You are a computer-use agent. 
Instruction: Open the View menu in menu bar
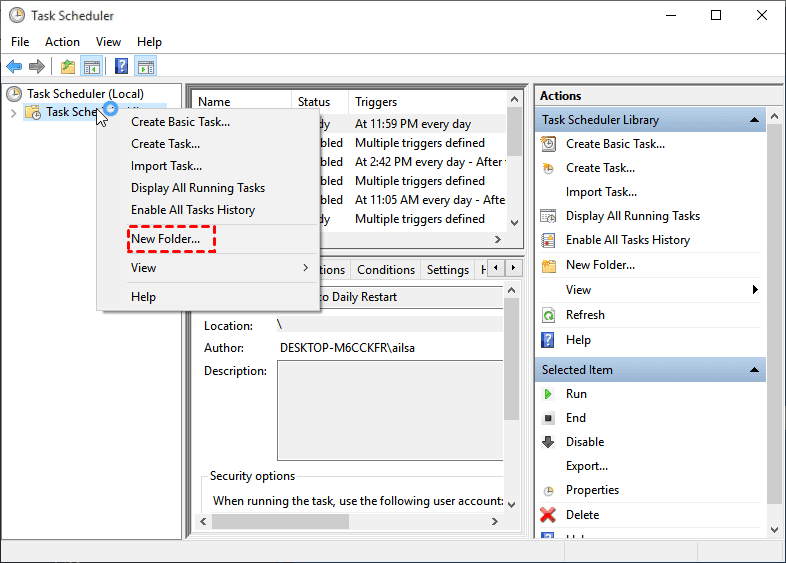[x=108, y=42]
